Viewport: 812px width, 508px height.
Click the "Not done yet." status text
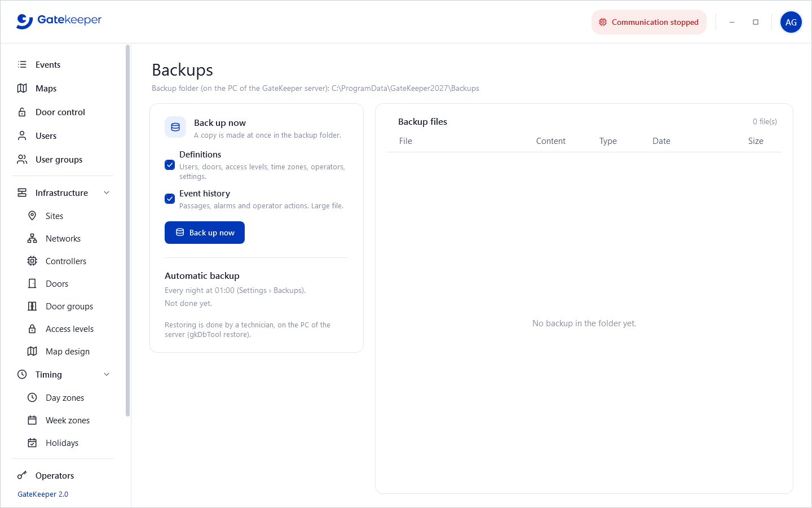click(x=188, y=303)
